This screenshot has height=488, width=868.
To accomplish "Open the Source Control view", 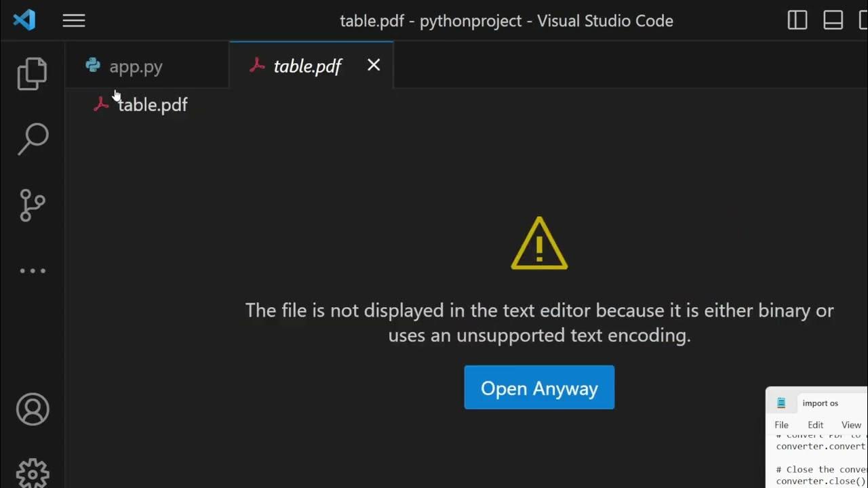I will coord(32,205).
